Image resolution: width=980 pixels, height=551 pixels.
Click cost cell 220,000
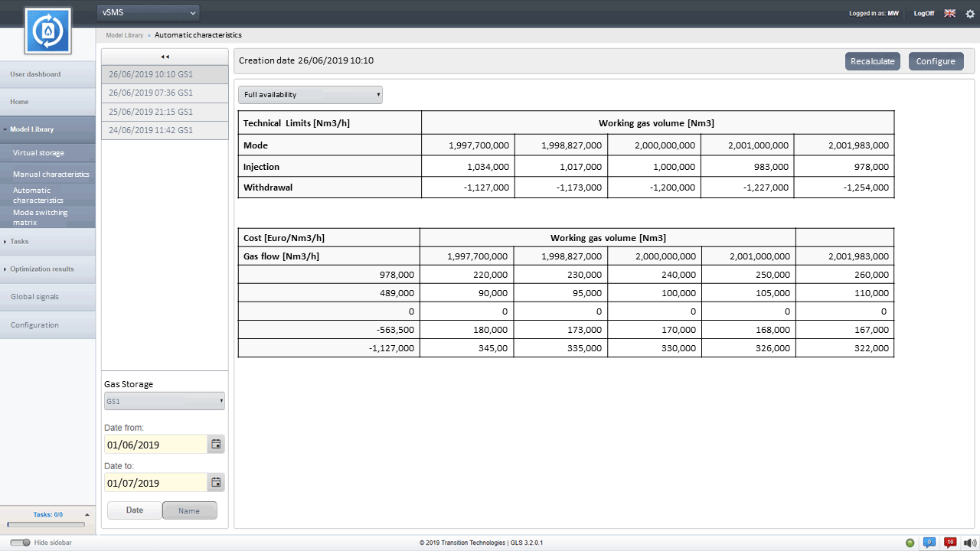466,274
